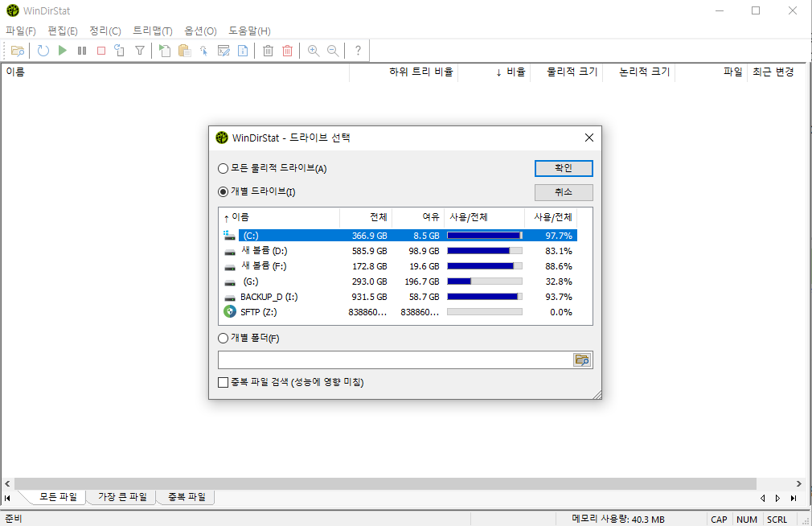Click the 파일 column header in main list

712,72
